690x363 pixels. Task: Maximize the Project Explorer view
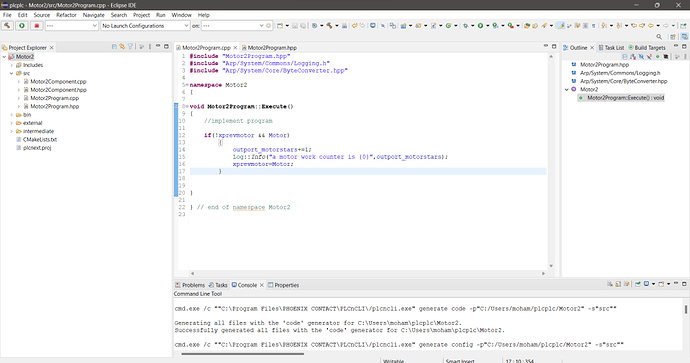tap(166, 46)
